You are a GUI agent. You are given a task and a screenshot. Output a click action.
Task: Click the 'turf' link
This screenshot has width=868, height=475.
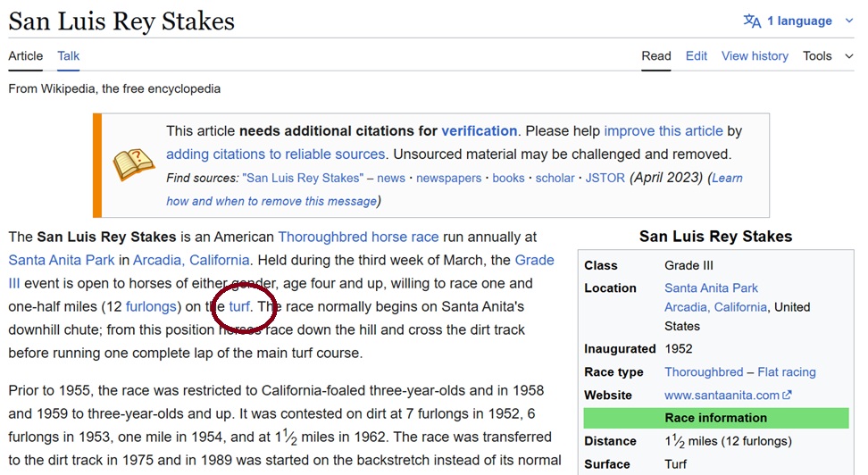(239, 307)
